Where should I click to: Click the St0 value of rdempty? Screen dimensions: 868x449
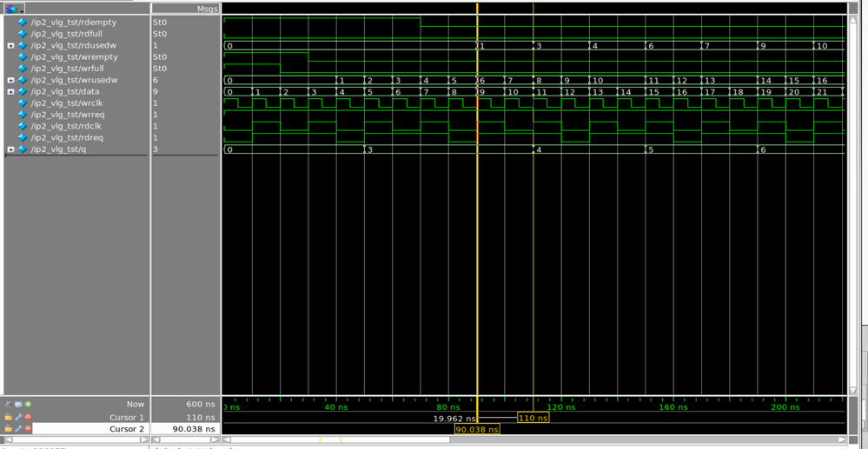pos(159,22)
